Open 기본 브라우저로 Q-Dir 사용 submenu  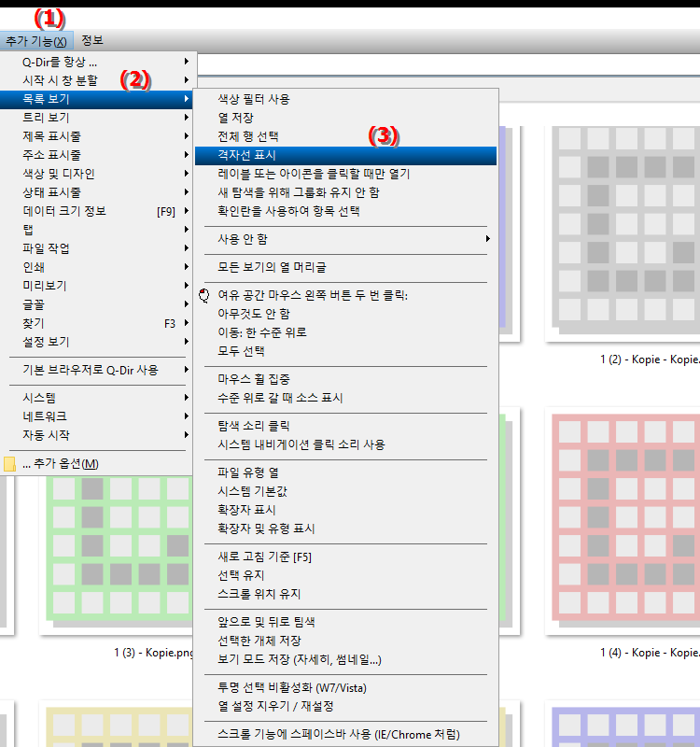pyautogui.click(x=98, y=370)
